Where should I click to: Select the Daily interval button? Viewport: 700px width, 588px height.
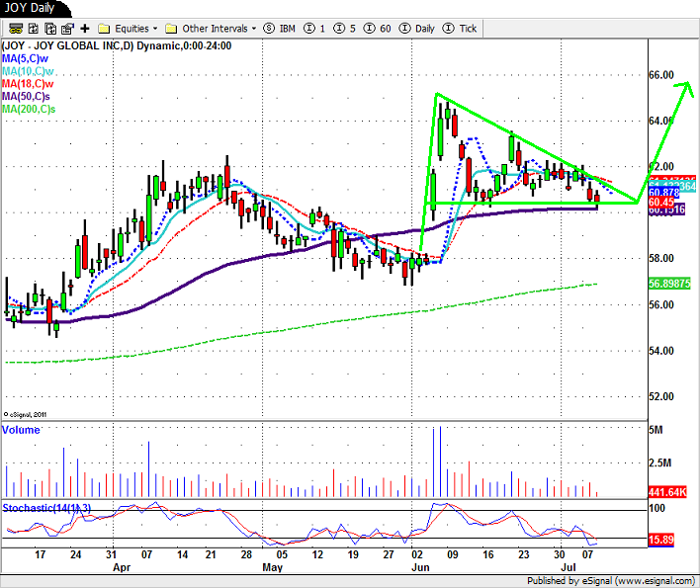point(416,29)
